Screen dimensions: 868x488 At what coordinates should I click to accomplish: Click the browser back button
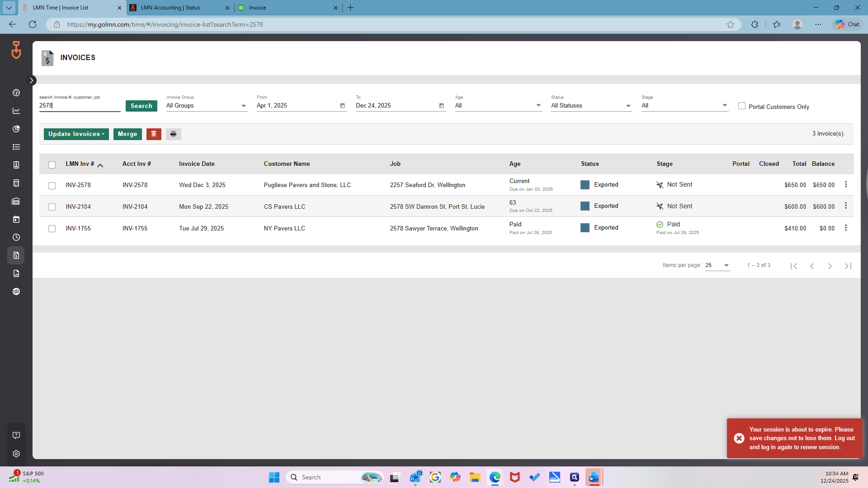click(13, 24)
